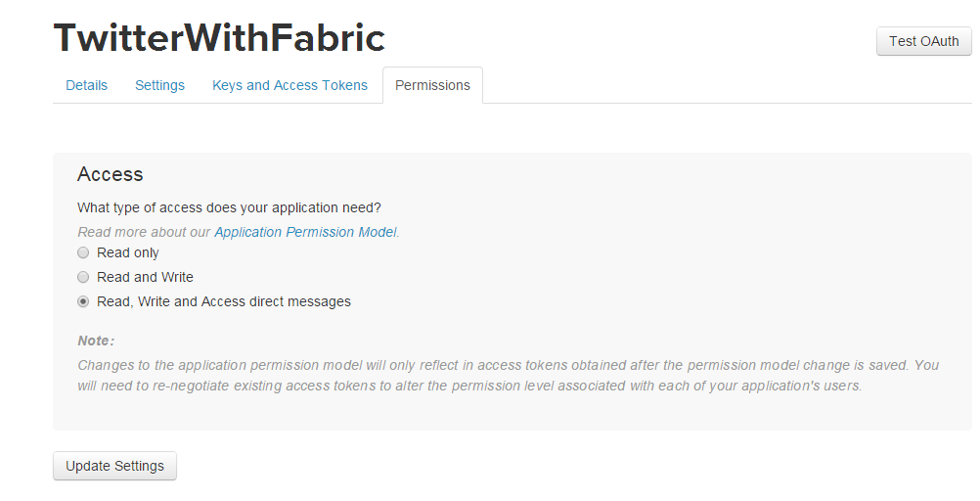The image size is (980, 501).
Task: Select the Permissions tab
Action: click(x=432, y=85)
